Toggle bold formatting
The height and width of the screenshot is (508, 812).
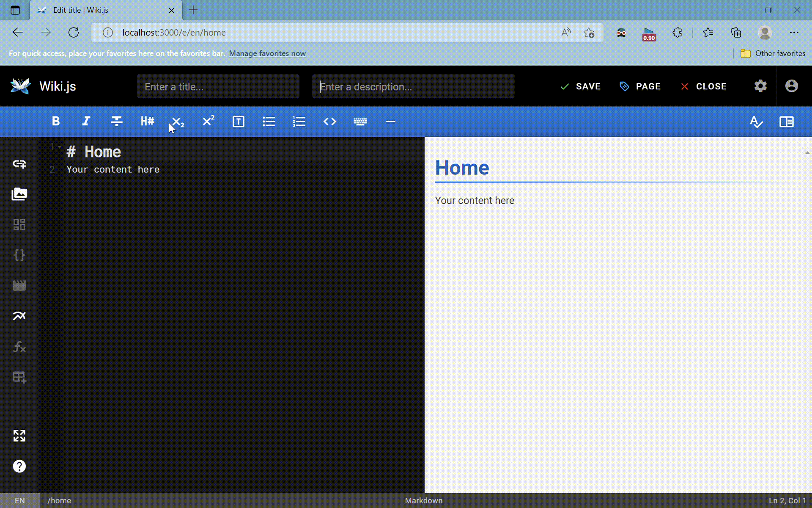tap(56, 121)
